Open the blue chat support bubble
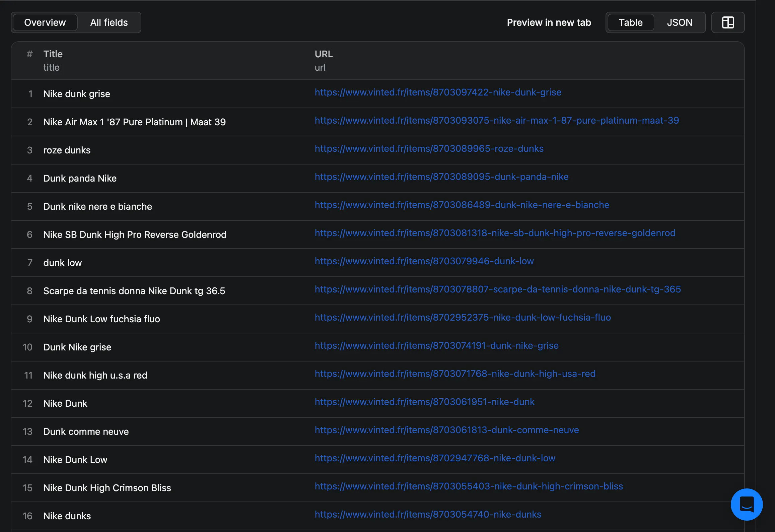This screenshot has width=775, height=532. coord(747,504)
